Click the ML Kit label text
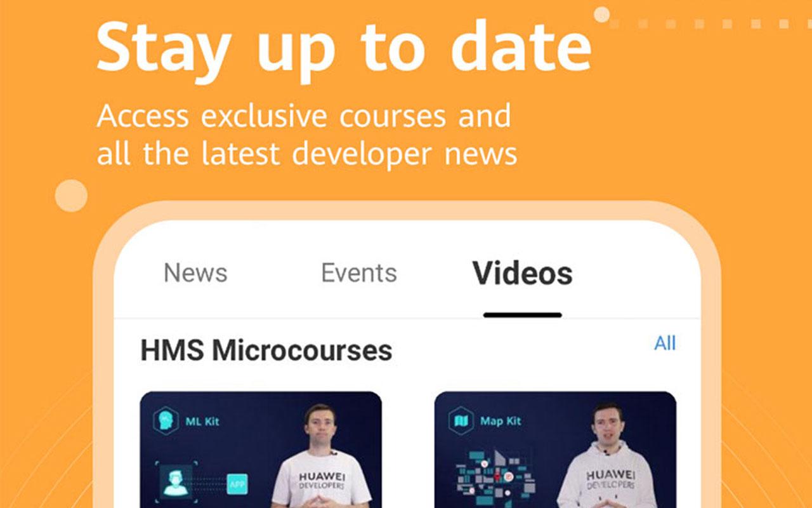This screenshot has height=508, width=812. (x=202, y=421)
